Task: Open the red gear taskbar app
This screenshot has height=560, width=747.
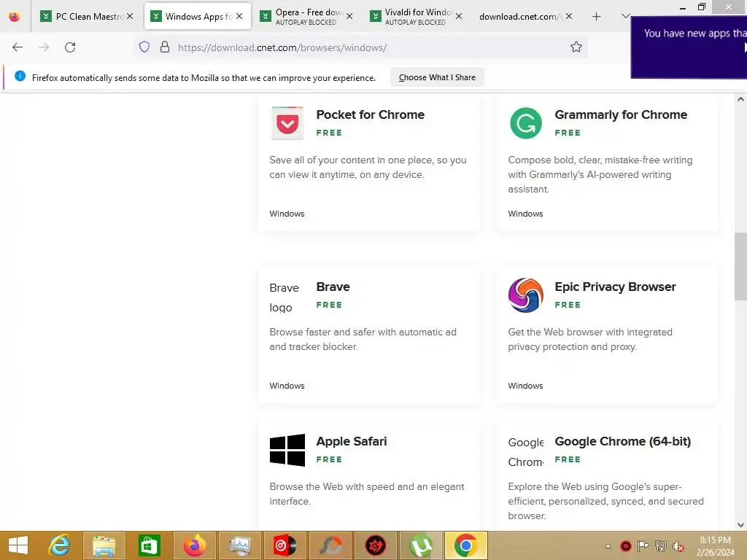Action: (376, 545)
